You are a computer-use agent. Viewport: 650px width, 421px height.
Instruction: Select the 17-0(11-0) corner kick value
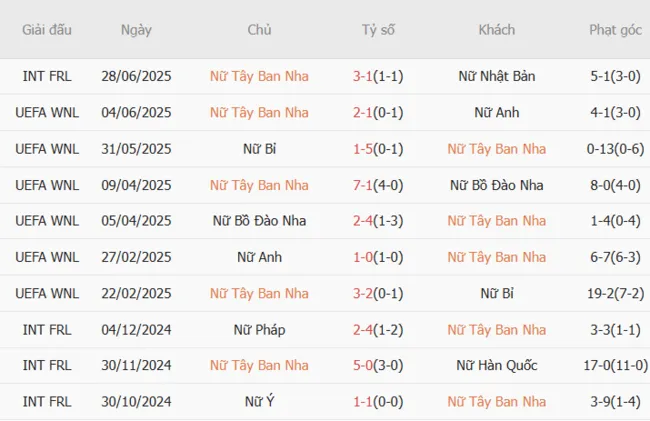click(615, 365)
